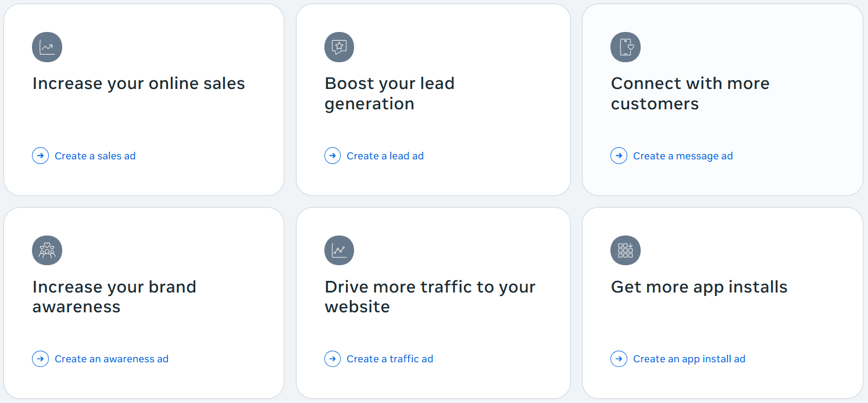Click arrow circle beside Create a lead ad
868x403 pixels.
click(333, 156)
